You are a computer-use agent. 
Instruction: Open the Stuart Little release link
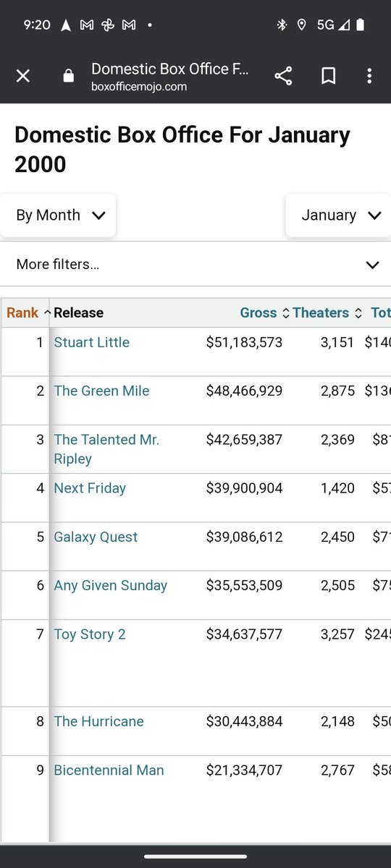(x=92, y=342)
